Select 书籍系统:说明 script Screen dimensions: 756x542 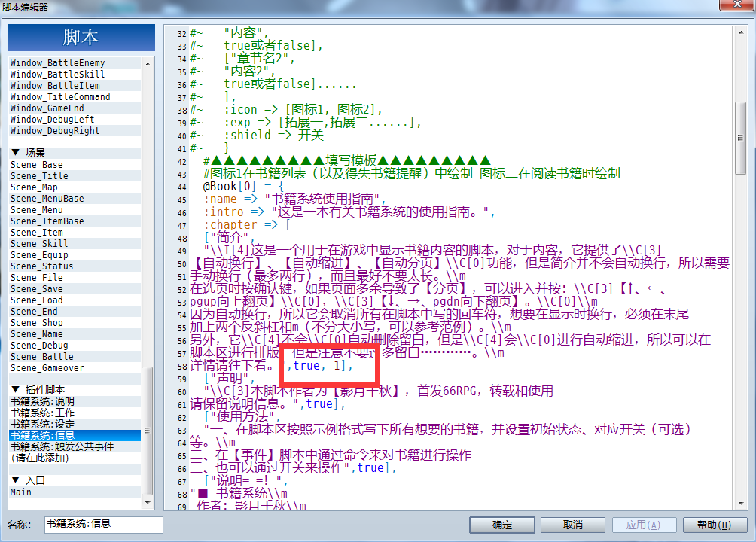tap(75, 402)
